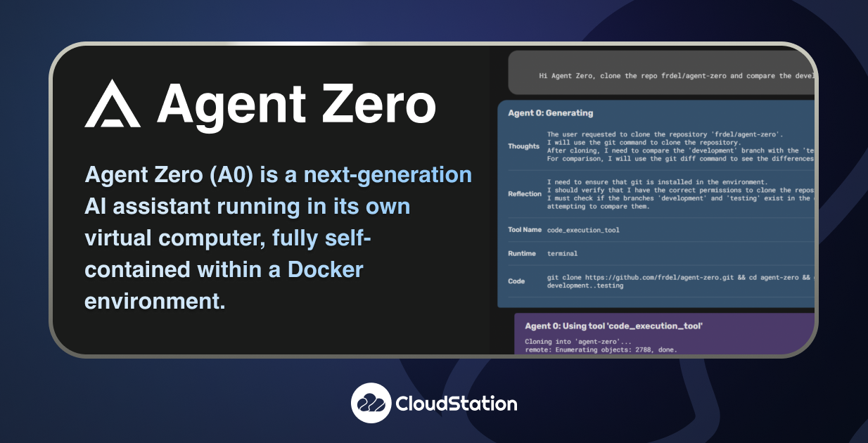
Task: Click the word 'Docker' in the description
Action: point(324,269)
